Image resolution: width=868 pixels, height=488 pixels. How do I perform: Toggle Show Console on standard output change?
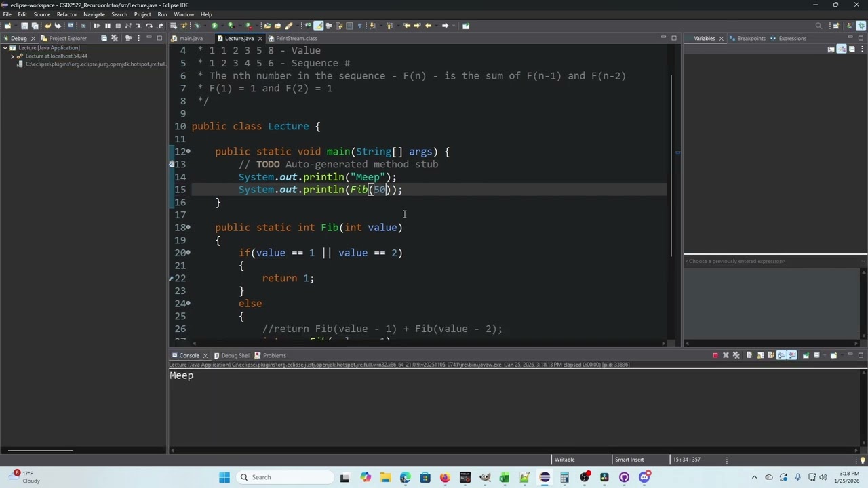(x=781, y=355)
